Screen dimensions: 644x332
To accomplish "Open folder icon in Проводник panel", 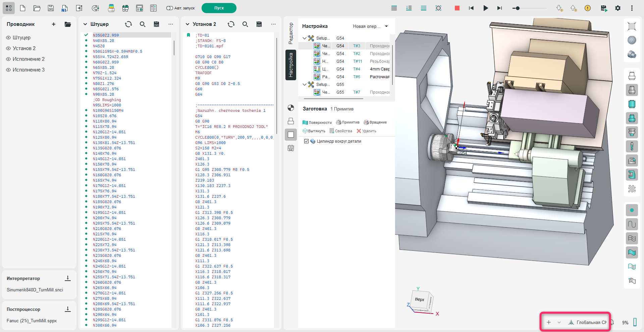I will pyautogui.click(x=68, y=24).
